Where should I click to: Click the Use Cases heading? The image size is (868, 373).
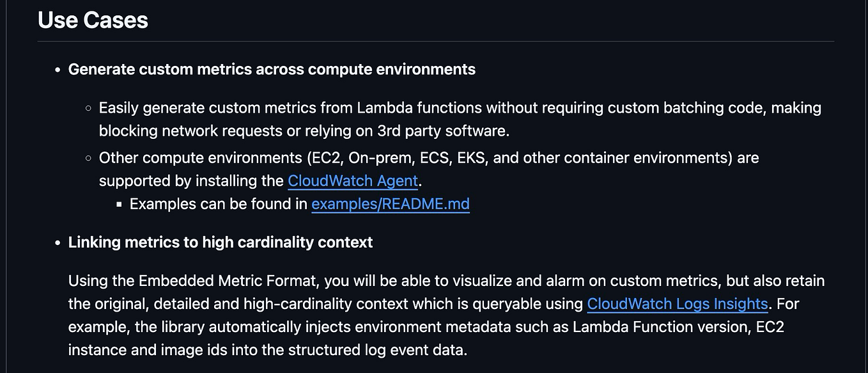pos(93,20)
